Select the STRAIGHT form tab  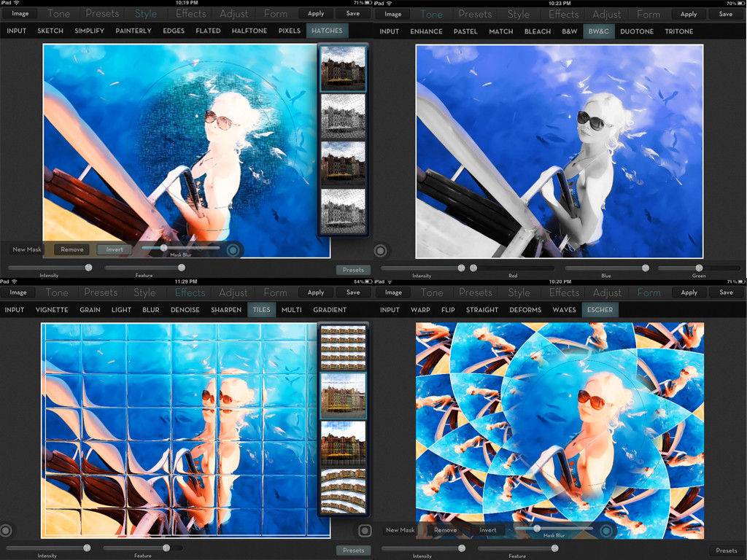[481, 309]
